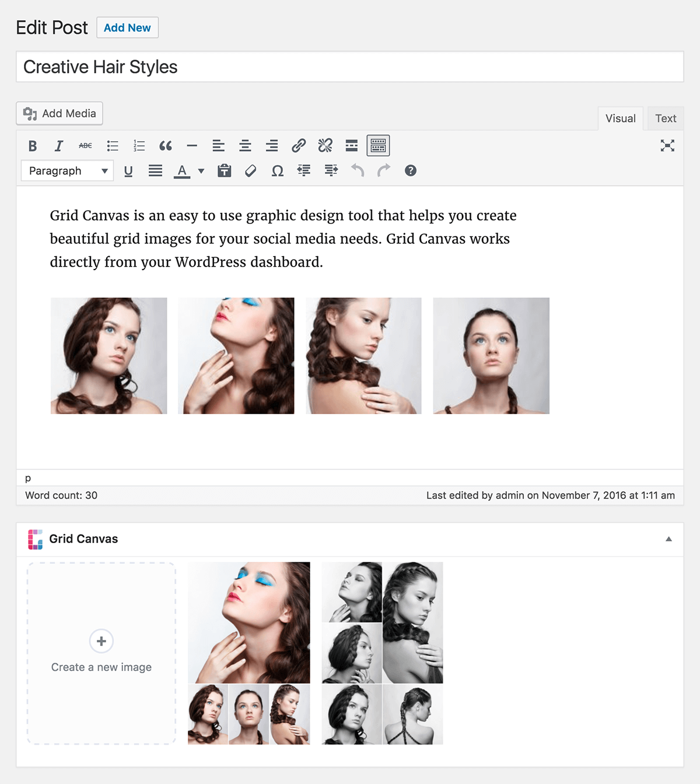Click into the intro paragraph text
This screenshot has width=700, height=784.
pos(283,239)
